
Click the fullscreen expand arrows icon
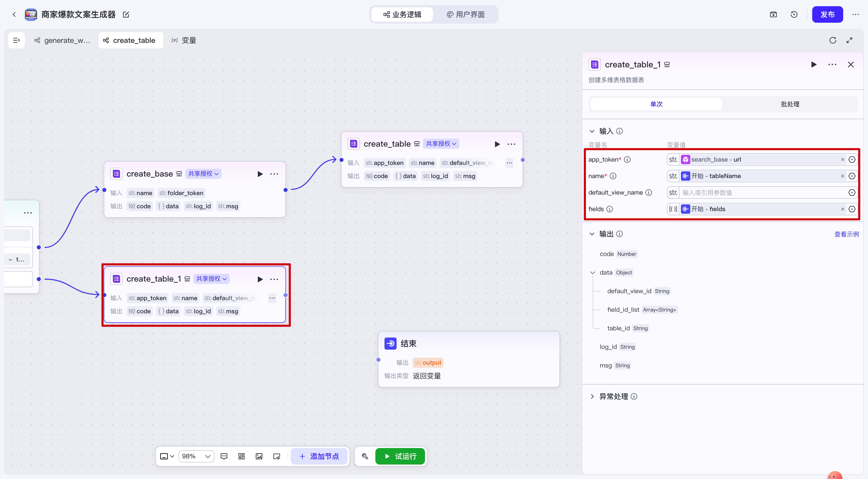849,41
